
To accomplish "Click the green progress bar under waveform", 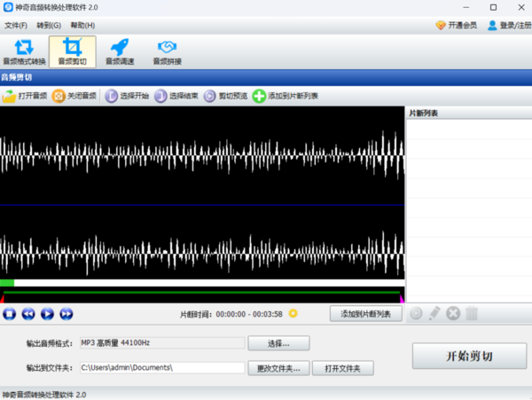I will pos(204,292).
